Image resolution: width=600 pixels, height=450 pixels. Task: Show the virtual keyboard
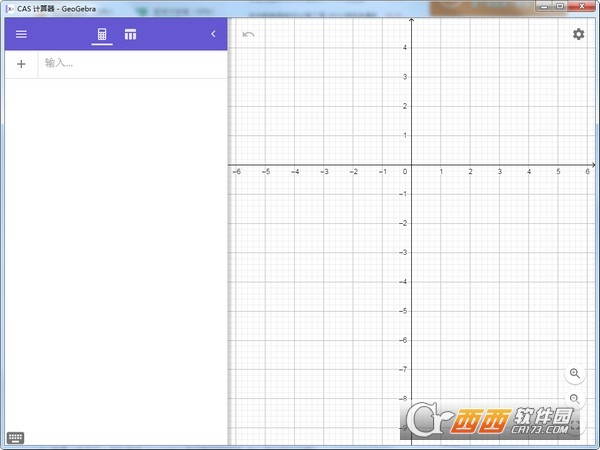click(x=15, y=438)
